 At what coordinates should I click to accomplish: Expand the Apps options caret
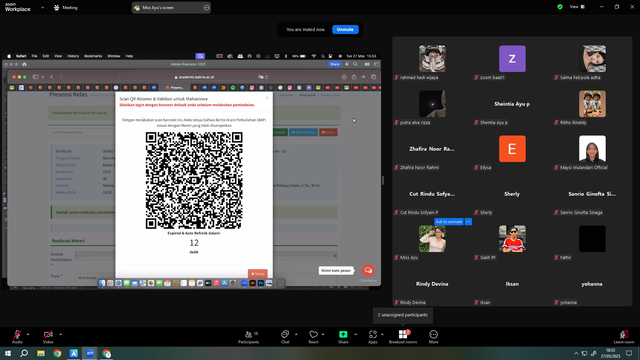tap(382, 334)
